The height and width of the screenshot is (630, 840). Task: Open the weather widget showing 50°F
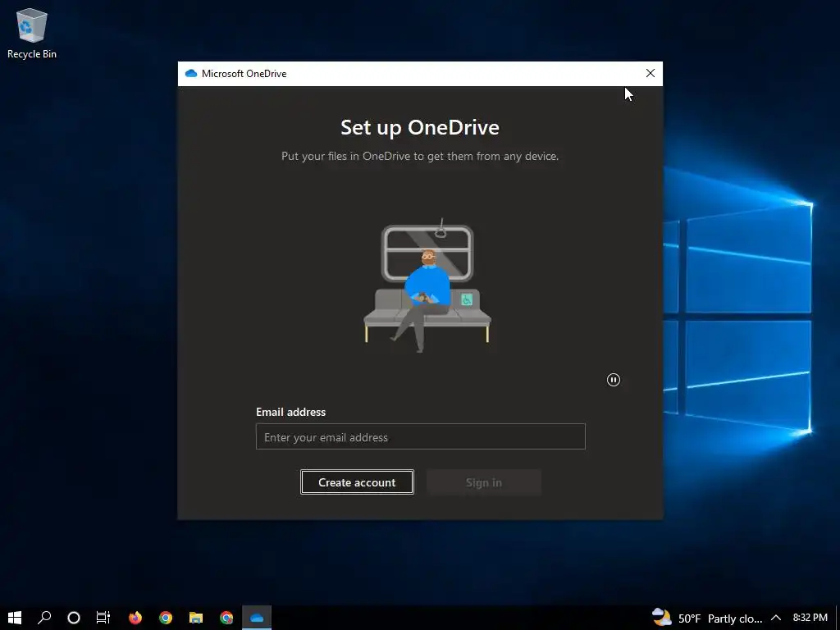pyautogui.click(x=706, y=618)
